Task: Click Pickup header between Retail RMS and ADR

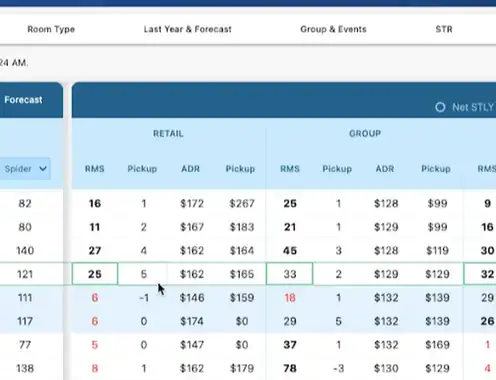Action: [x=142, y=169]
